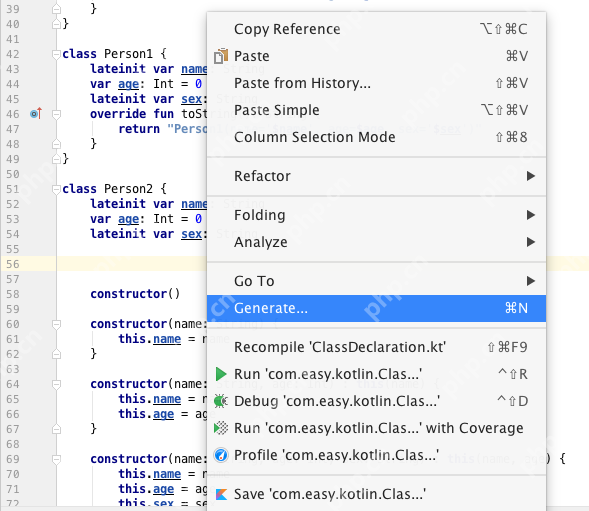
Task: Click line number 58 in the gutter
Action: [x=12, y=294]
